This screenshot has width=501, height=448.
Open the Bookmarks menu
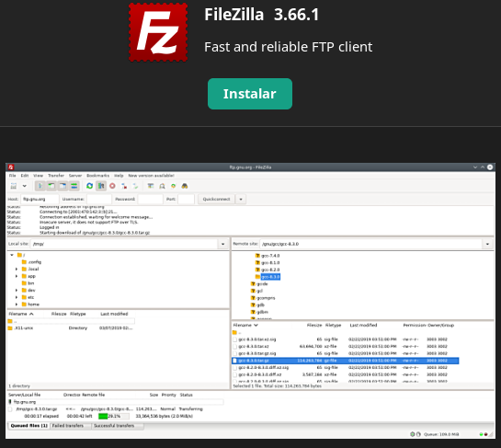tap(97, 176)
